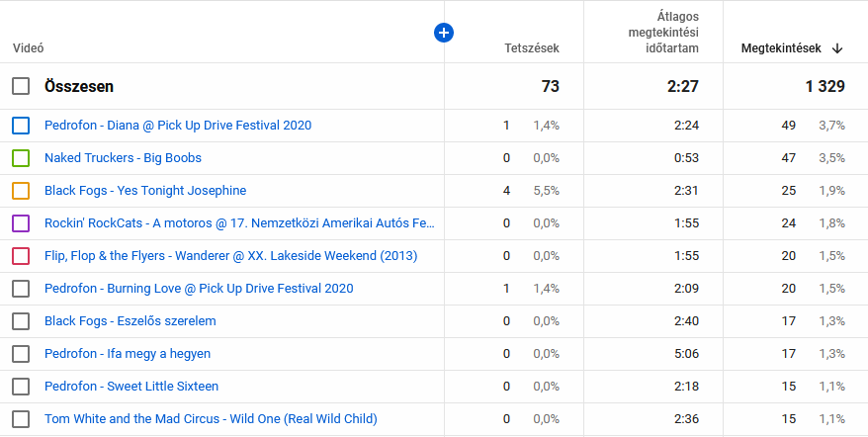This screenshot has width=868, height=437.
Task: Toggle blue checkbox for Pedrofon - Diana
Action: click(x=21, y=126)
